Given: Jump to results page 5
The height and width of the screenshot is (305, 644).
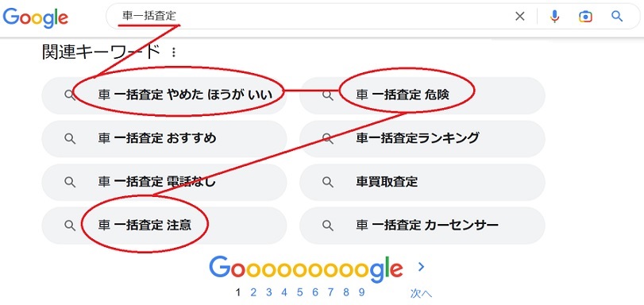Looking at the screenshot, I should tap(300, 292).
